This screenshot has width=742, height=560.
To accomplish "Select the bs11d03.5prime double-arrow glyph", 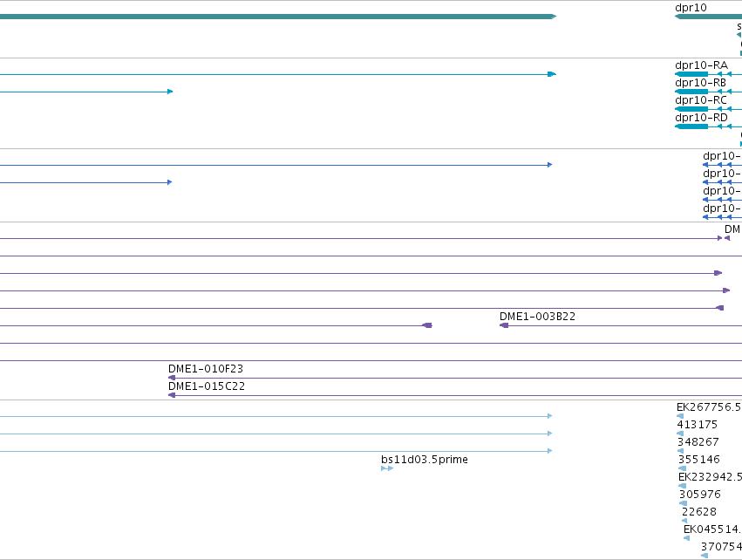I will (x=387, y=468).
